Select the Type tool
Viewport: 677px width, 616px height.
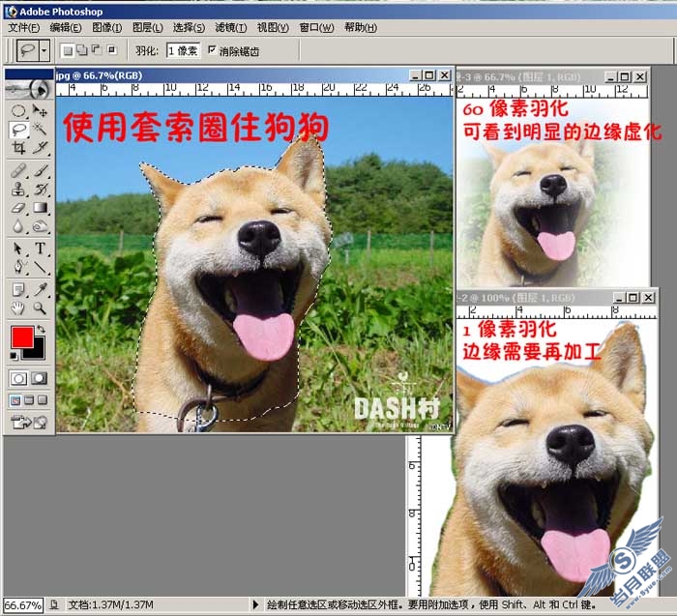(x=41, y=249)
